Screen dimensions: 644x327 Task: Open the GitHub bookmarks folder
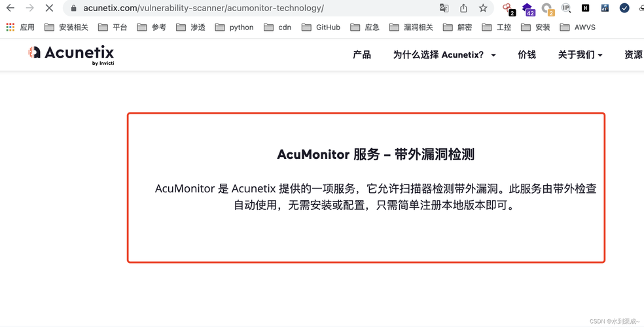pyautogui.click(x=321, y=27)
